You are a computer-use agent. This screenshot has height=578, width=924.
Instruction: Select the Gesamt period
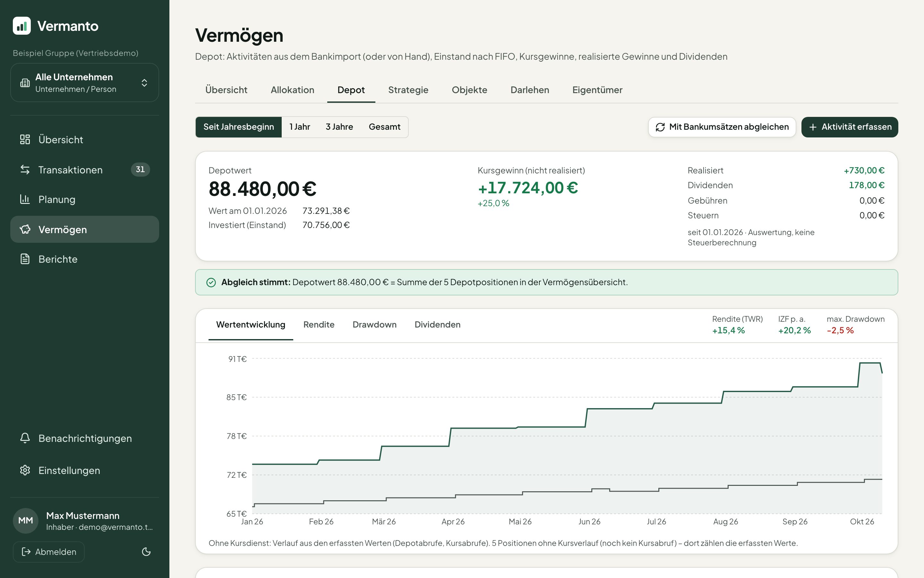pos(384,127)
